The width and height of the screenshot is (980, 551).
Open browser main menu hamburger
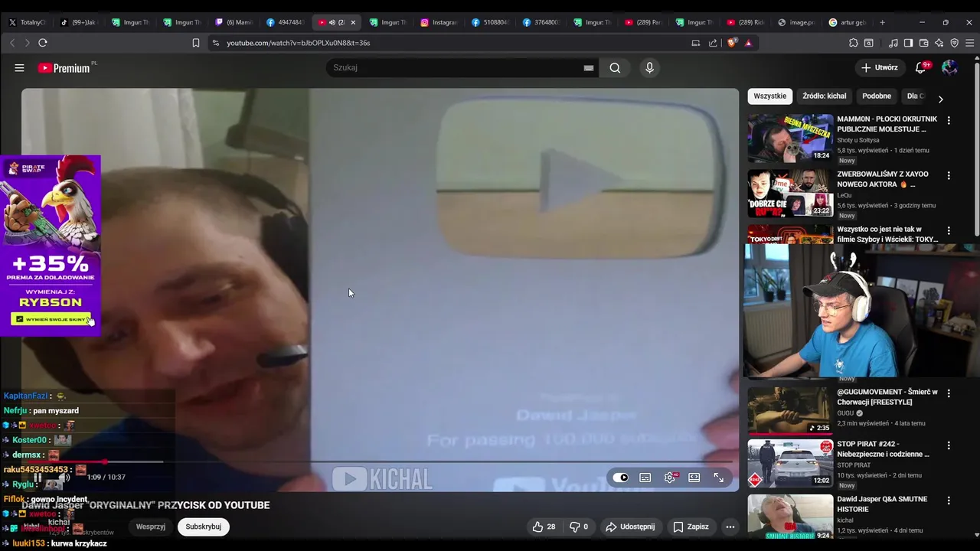click(x=970, y=43)
